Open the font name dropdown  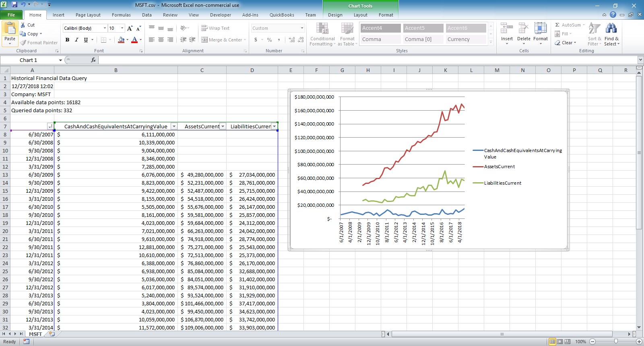click(105, 28)
